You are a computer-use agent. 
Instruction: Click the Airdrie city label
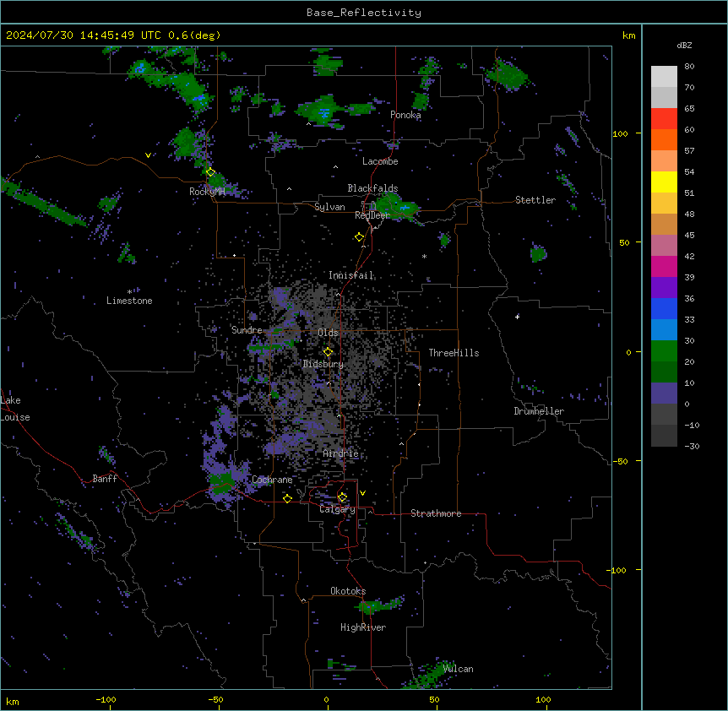341,453
